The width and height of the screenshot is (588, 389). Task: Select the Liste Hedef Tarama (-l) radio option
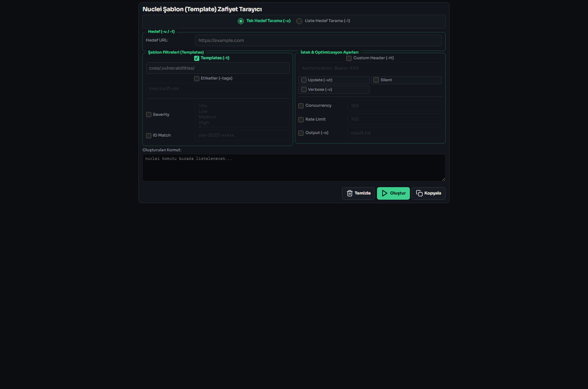[x=299, y=21]
